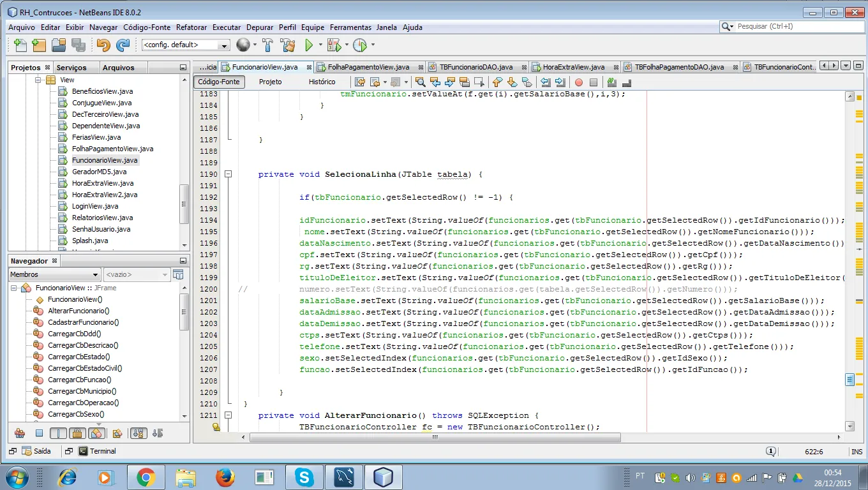Switch to FolhaPagamentoView.java tab
Viewport: 868px width, 490px height.
pyautogui.click(x=368, y=67)
